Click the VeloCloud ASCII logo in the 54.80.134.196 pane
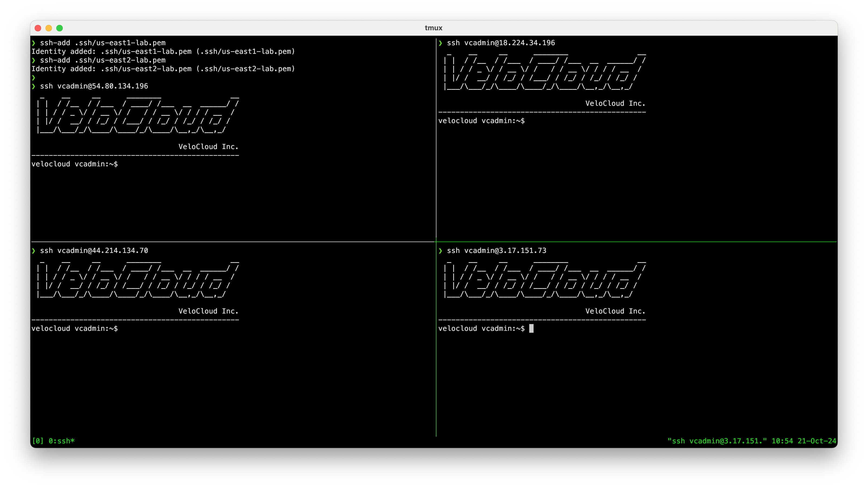This screenshot has width=868, height=488. point(137,115)
